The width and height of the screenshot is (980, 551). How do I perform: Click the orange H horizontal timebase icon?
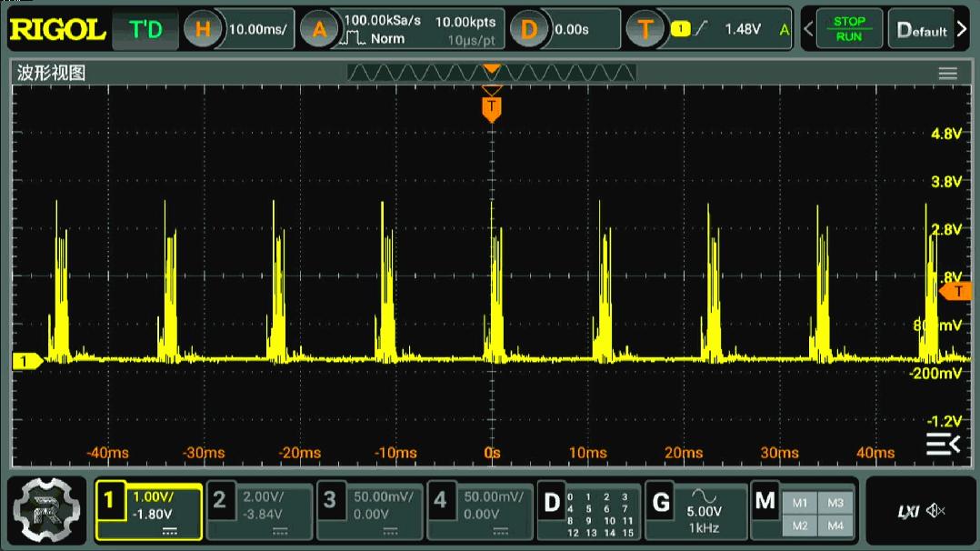coord(203,29)
